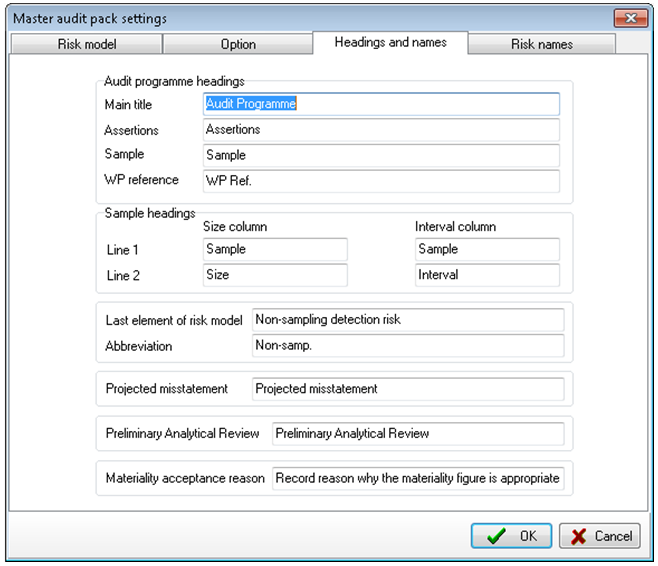Image resolution: width=658 pixels, height=566 pixels.
Task: Click Line 2 Size column field
Action: coord(275,275)
